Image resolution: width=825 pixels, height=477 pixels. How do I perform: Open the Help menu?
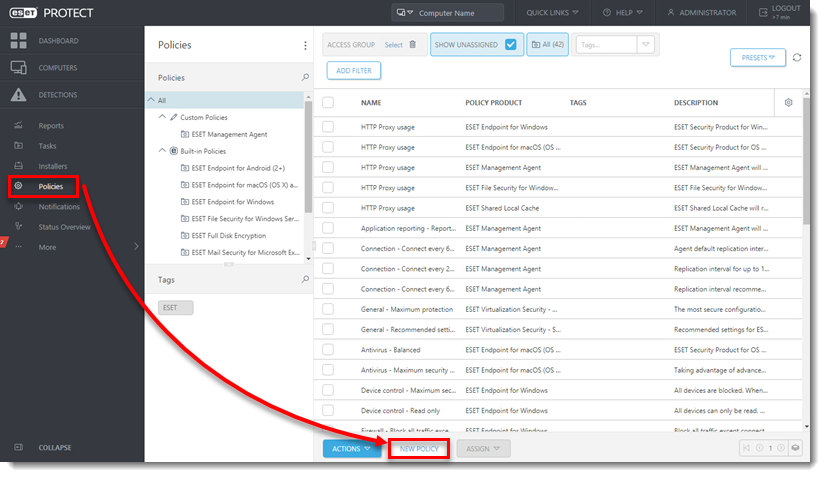(x=622, y=13)
